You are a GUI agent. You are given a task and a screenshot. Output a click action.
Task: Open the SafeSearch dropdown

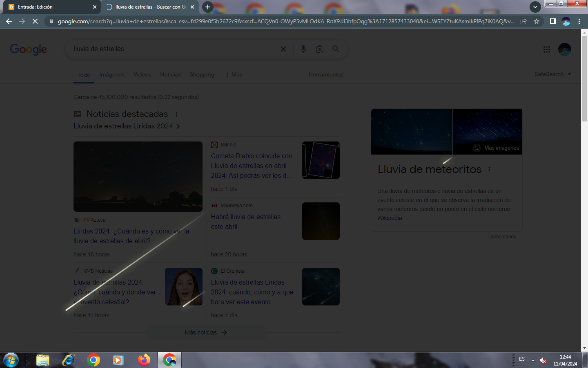coord(553,74)
